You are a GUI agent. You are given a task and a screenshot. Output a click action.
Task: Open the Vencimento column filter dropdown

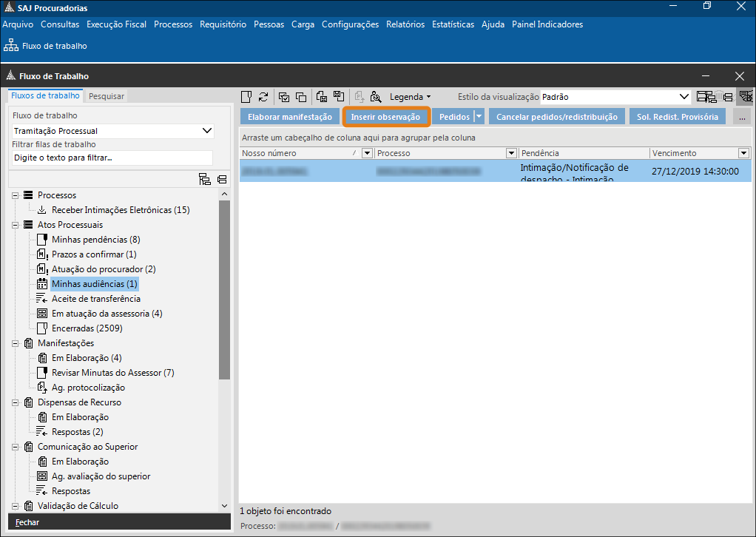pyautogui.click(x=743, y=153)
